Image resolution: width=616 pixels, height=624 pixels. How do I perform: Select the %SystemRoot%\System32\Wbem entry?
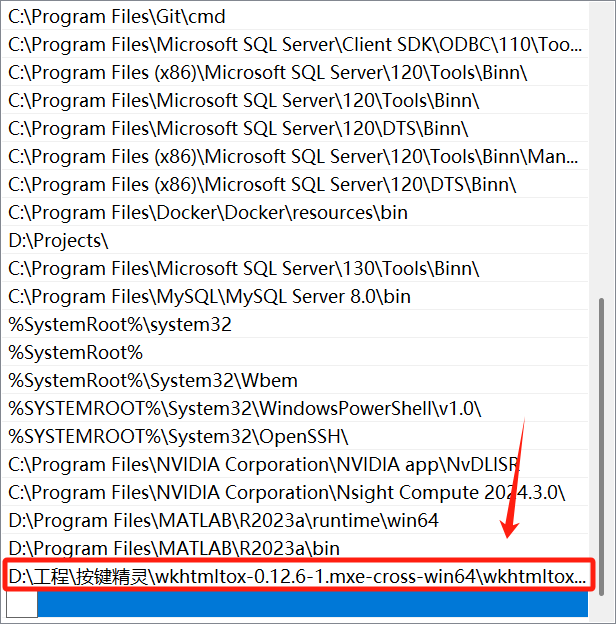tap(295, 380)
